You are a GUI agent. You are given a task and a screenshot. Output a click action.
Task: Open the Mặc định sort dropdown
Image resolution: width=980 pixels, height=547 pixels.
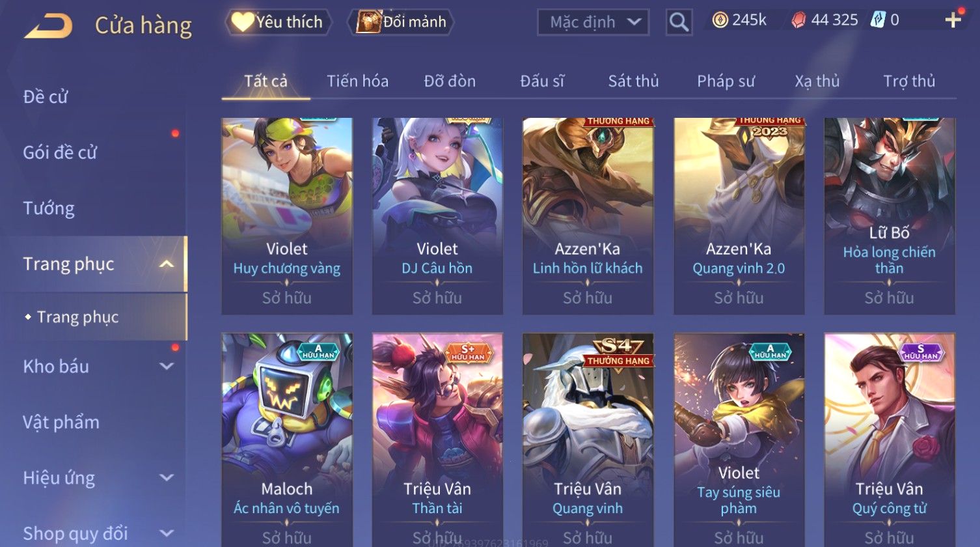point(593,22)
